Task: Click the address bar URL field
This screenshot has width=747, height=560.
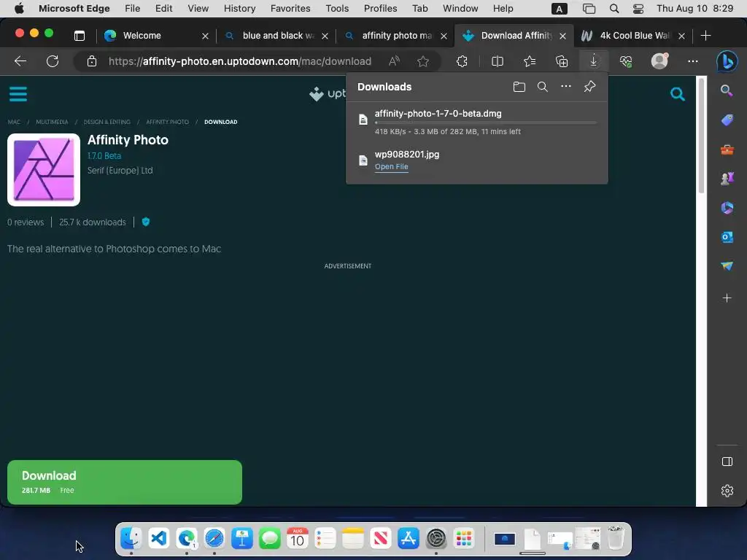Action: [240, 61]
